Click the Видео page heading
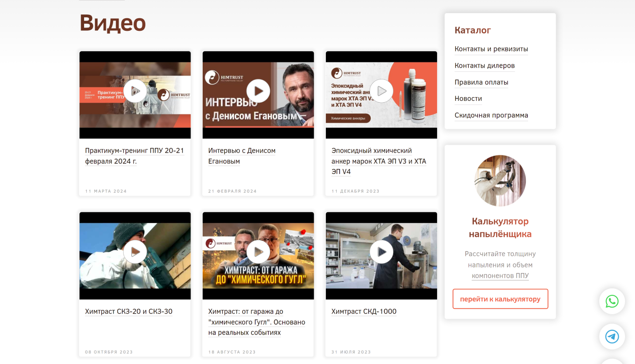Screen dimensions: 635x364 (x=113, y=22)
